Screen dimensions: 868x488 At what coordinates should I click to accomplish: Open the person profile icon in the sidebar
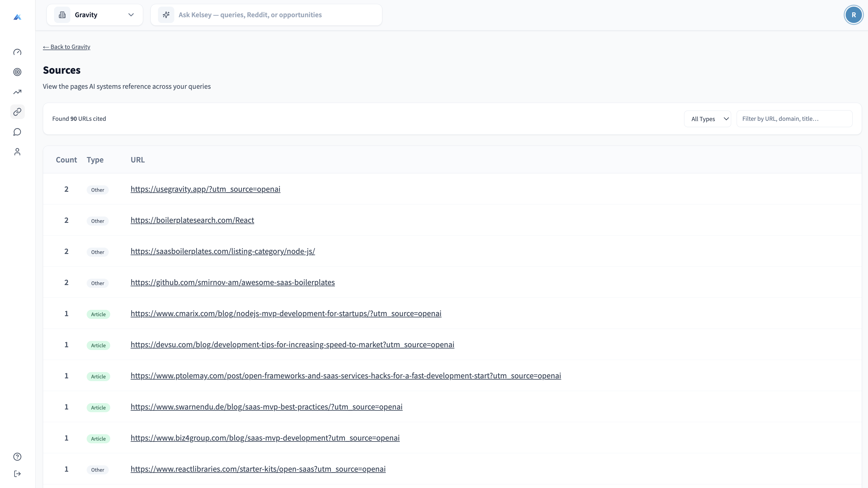(18, 152)
